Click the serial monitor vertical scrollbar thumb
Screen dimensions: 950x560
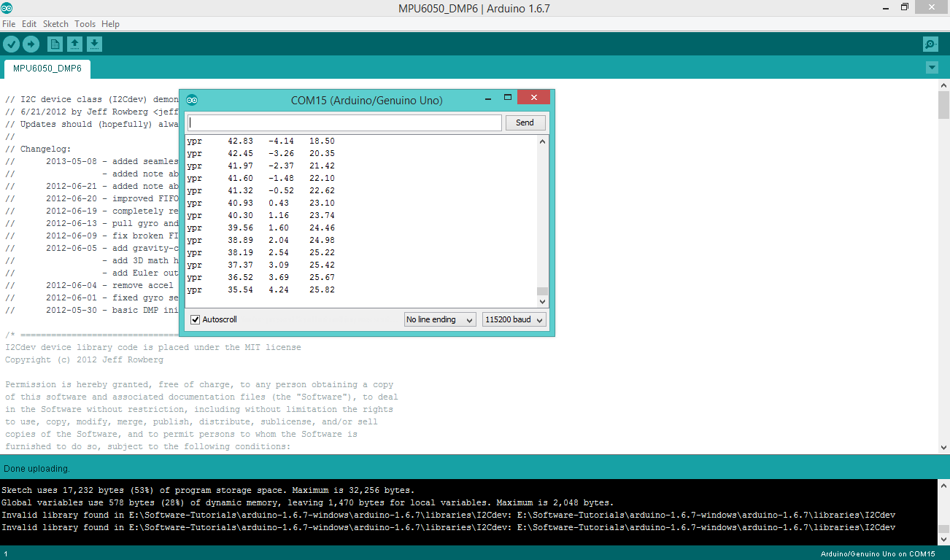pyautogui.click(x=542, y=292)
